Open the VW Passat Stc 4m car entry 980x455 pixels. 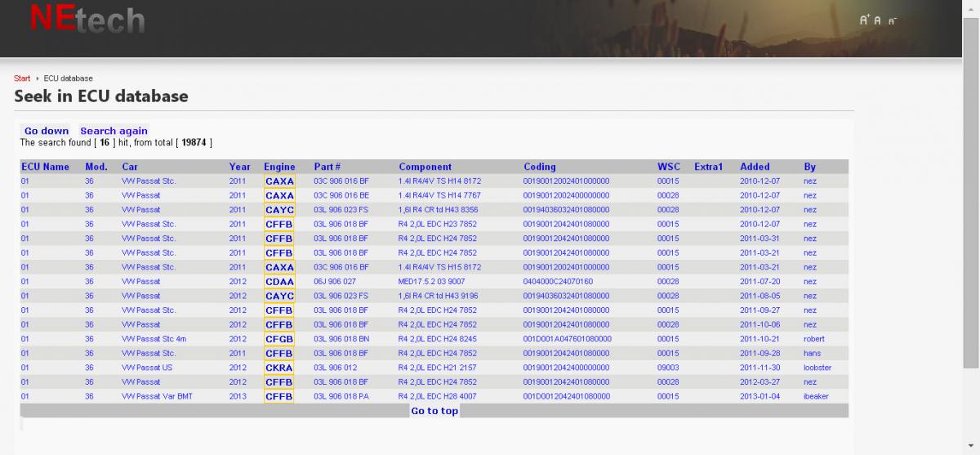pyautogui.click(x=154, y=339)
